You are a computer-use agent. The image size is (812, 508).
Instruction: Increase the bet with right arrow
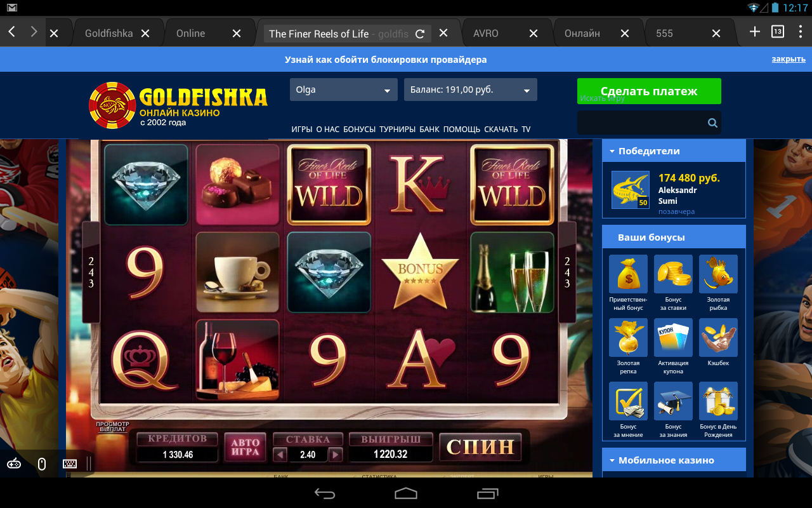click(336, 455)
